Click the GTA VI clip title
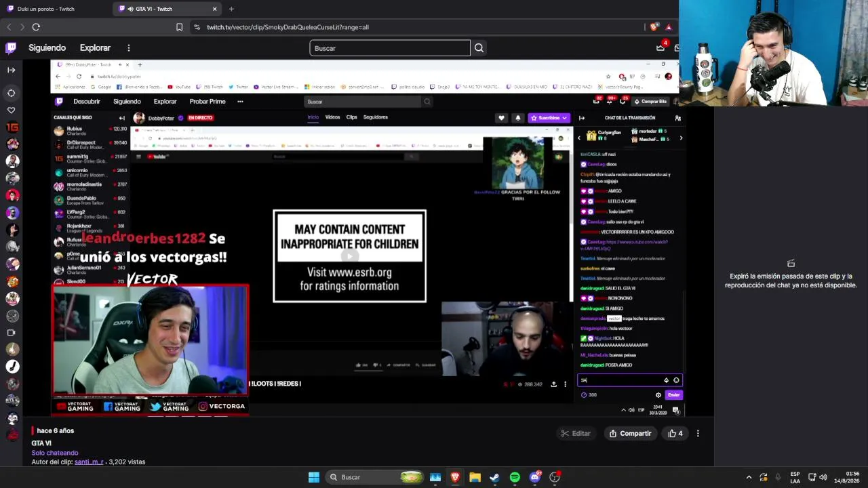868x488 pixels. pyautogui.click(x=41, y=443)
